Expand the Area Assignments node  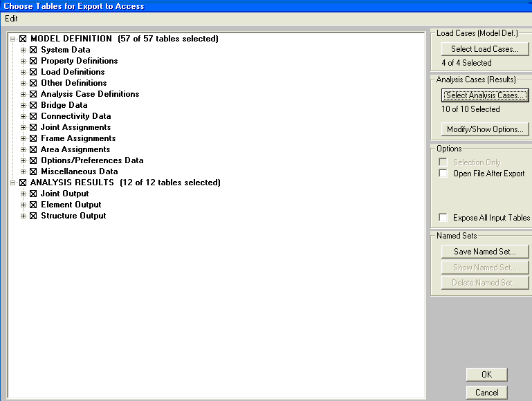click(x=23, y=149)
